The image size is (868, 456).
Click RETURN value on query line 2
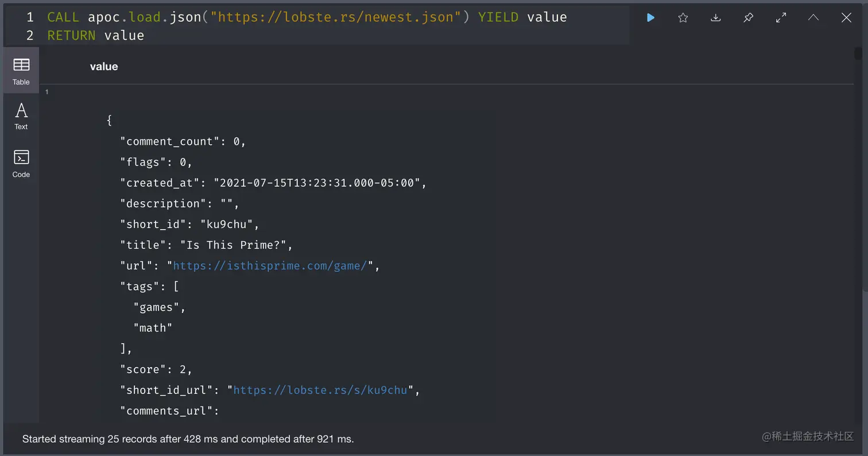click(x=95, y=36)
